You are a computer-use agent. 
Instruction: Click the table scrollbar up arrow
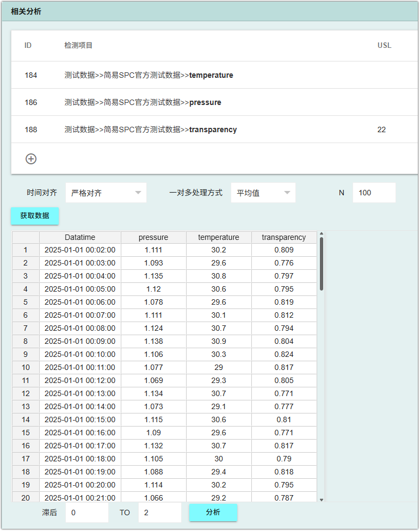click(x=322, y=233)
